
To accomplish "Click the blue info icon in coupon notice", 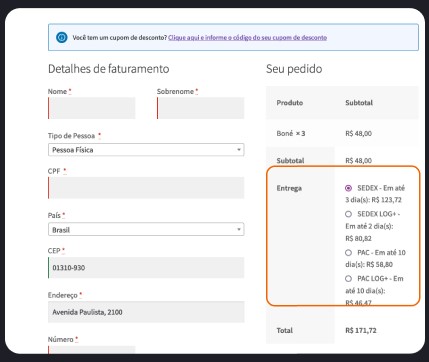I will point(62,38).
